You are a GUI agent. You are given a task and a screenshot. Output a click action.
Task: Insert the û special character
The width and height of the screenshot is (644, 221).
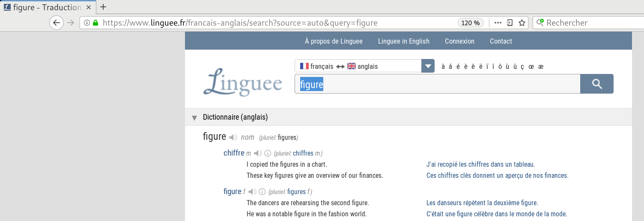tap(515, 67)
